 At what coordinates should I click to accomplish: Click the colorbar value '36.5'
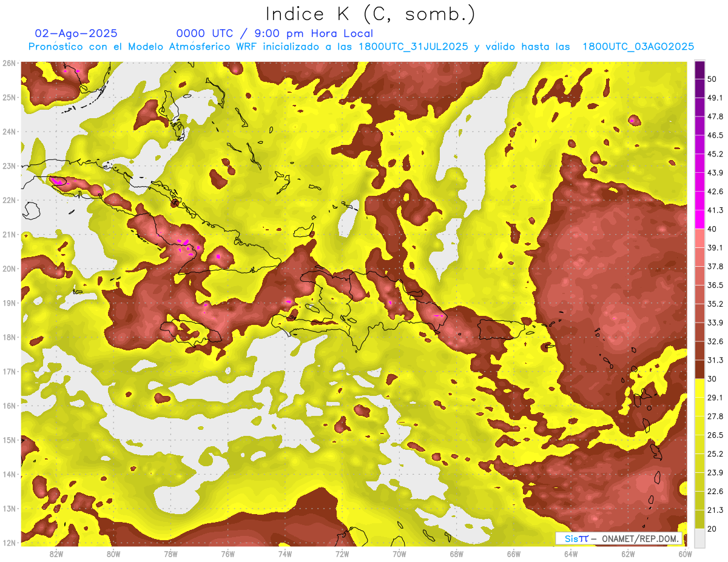pos(715,285)
